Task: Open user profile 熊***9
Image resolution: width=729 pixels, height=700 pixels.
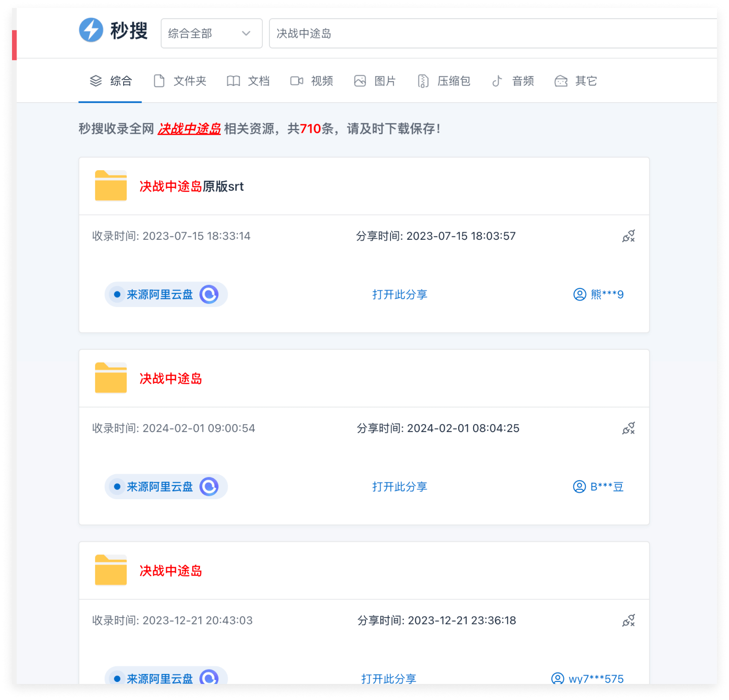Action: point(598,294)
